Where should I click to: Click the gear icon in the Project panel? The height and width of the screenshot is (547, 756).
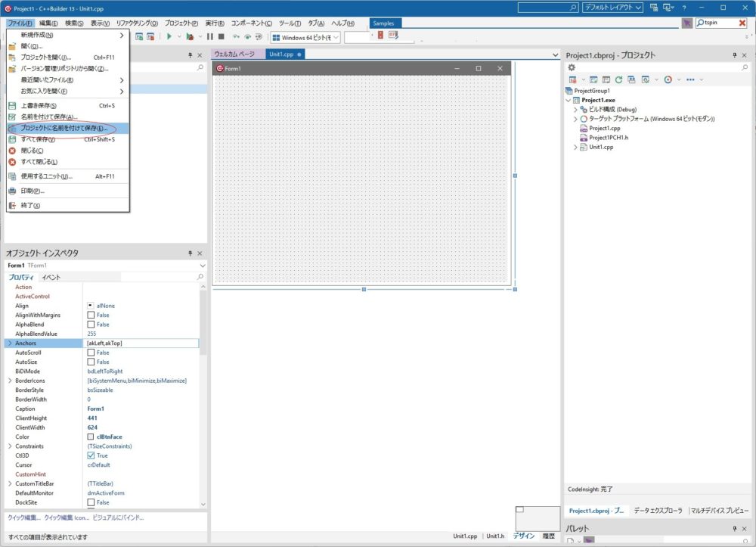tap(572, 67)
